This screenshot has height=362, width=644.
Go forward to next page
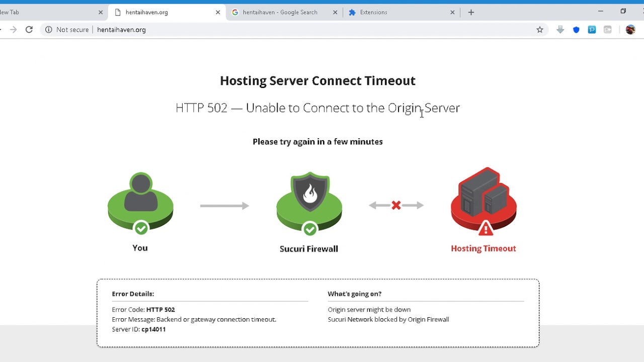click(x=13, y=30)
